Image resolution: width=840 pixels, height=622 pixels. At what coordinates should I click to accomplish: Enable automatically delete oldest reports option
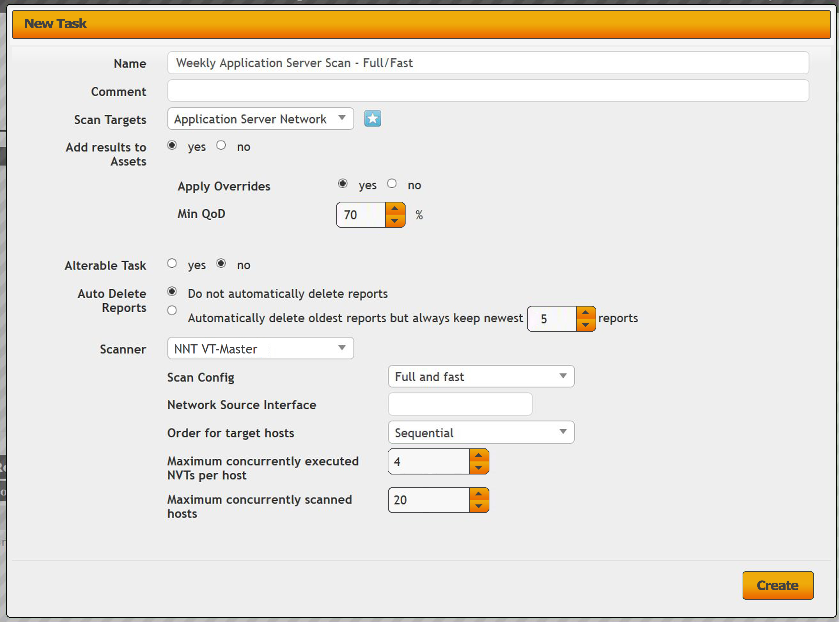coord(172,311)
